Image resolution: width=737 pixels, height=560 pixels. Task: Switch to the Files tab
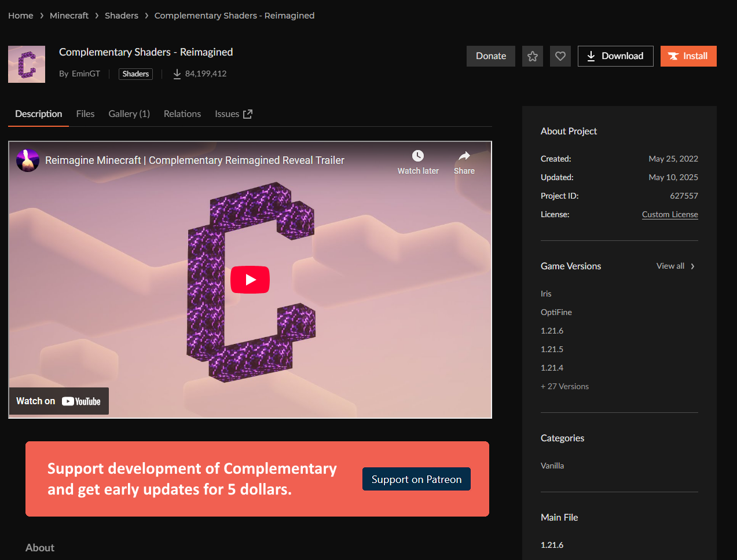pyautogui.click(x=85, y=114)
